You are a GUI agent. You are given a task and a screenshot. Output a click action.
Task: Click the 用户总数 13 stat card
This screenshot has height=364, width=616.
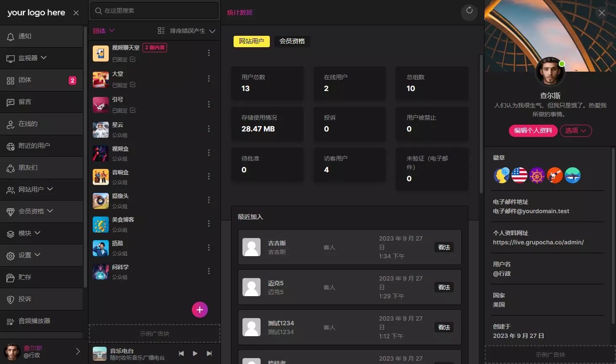point(267,83)
